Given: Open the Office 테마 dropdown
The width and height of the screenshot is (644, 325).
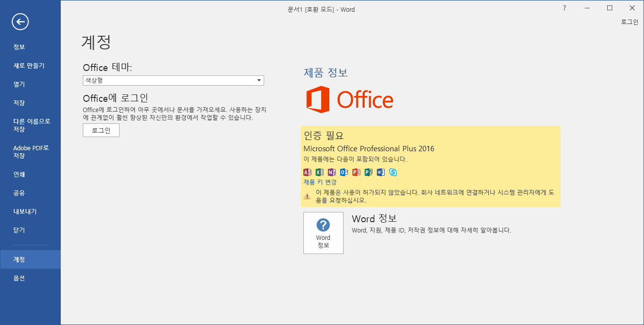Looking at the screenshot, I should click(173, 80).
